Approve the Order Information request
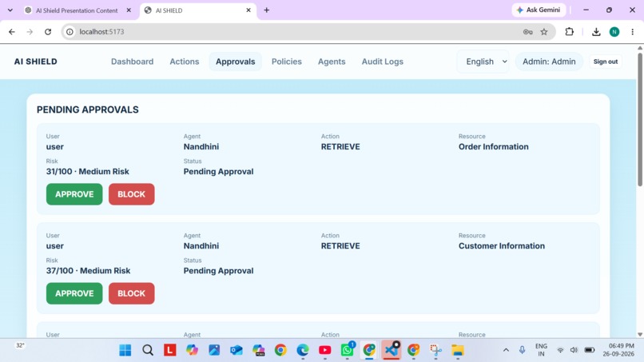 (x=74, y=194)
